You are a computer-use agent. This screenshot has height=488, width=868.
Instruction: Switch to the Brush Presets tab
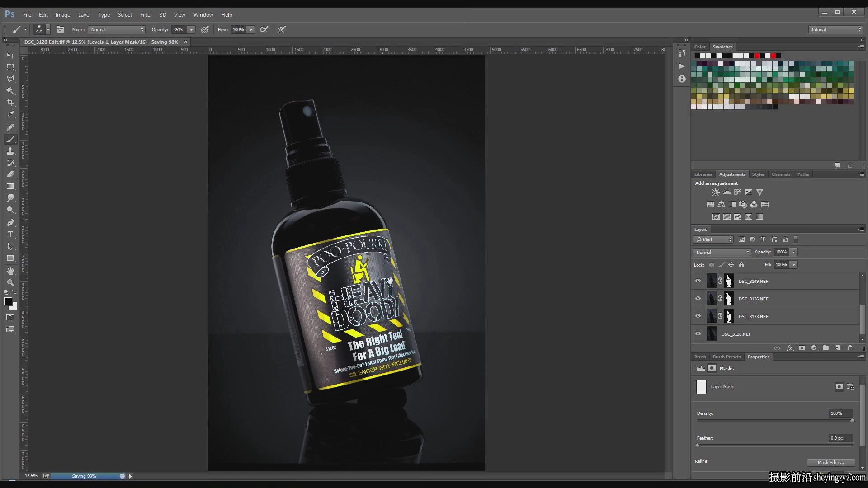coord(726,357)
